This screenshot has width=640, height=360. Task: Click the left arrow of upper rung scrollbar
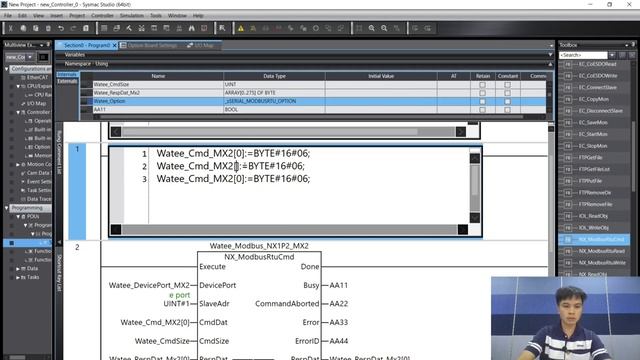pyautogui.click(x=116, y=132)
